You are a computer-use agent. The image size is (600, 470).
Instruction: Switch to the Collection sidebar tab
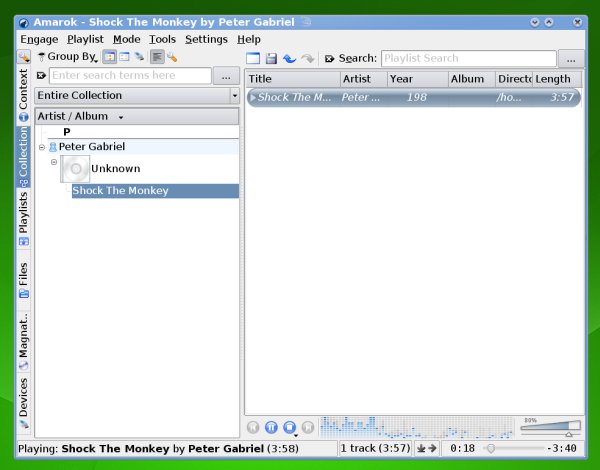coord(23,157)
